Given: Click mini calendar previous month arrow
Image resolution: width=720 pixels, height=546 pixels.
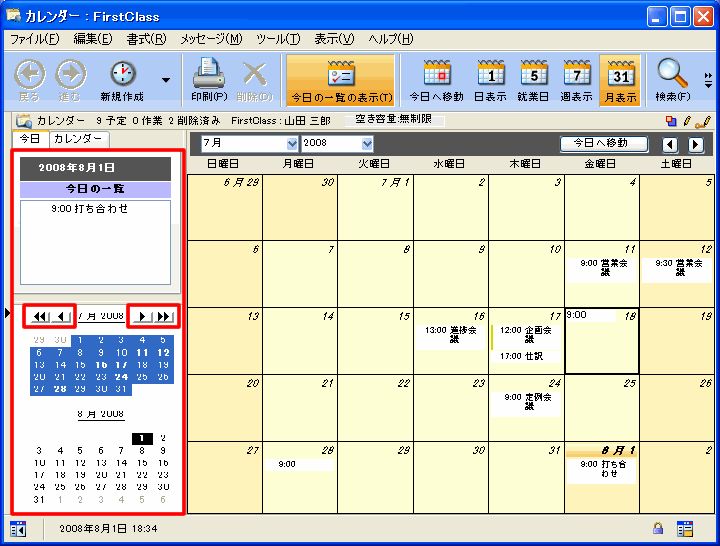Looking at the screenshot, I should tap(62, 317).
